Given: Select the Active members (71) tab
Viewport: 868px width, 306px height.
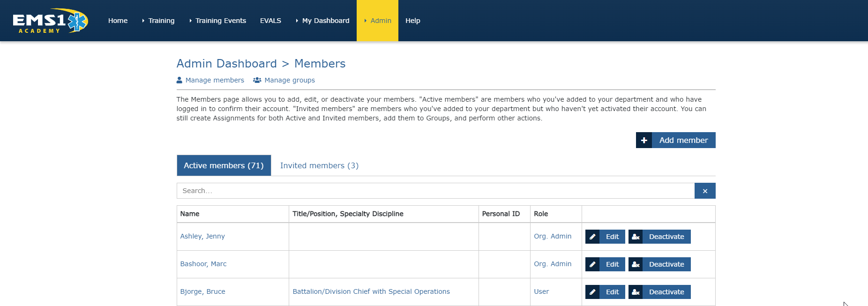Looking at the screenshot, I should click(x=224, y=165).
